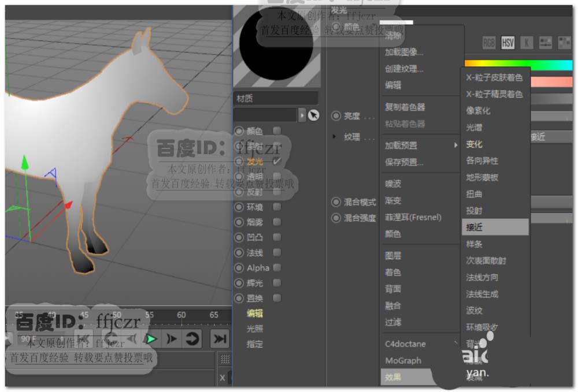This screenshot has width=578, height=392.
Task: Click the black sphere material preview thumbnail
Action: point(276,43)
